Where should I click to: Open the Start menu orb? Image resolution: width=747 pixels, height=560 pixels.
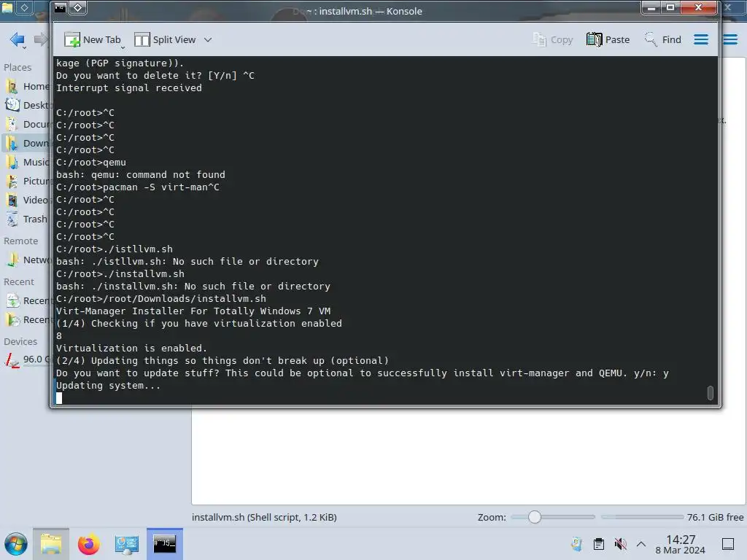[x=16, y=544]
